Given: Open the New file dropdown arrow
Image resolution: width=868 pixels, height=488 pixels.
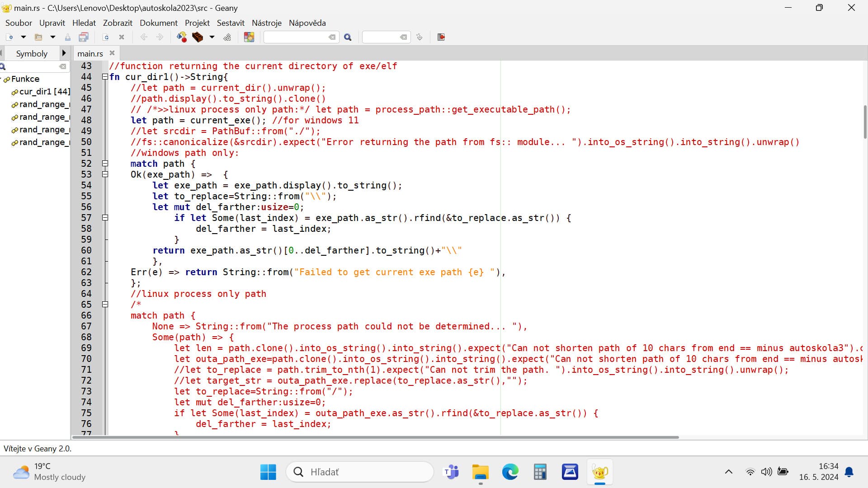Looking at the screenshot, I should point(24,37).
